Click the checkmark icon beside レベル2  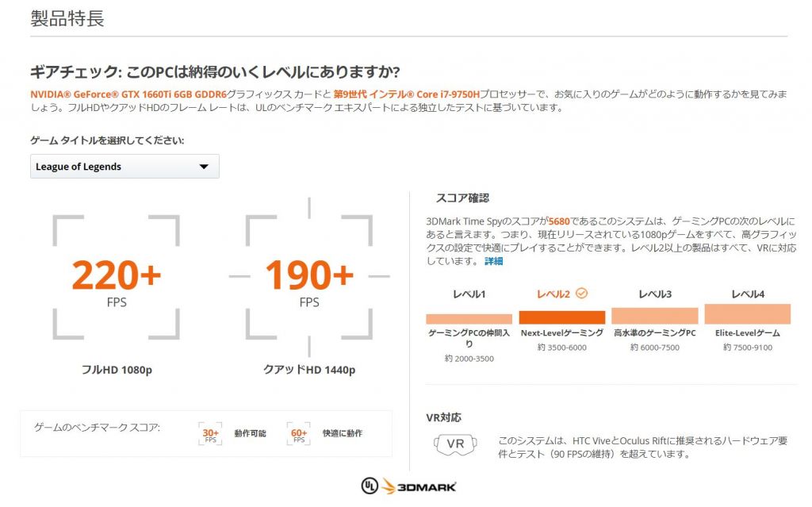point(581,294)
